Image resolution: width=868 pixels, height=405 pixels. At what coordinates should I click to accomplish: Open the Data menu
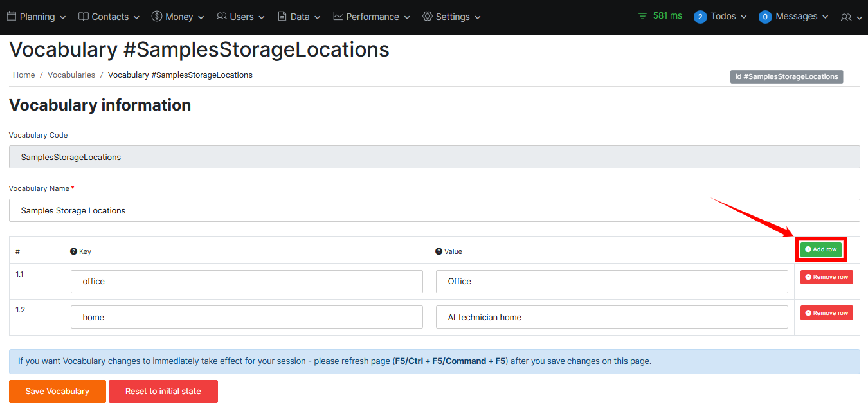click(299, 17)
